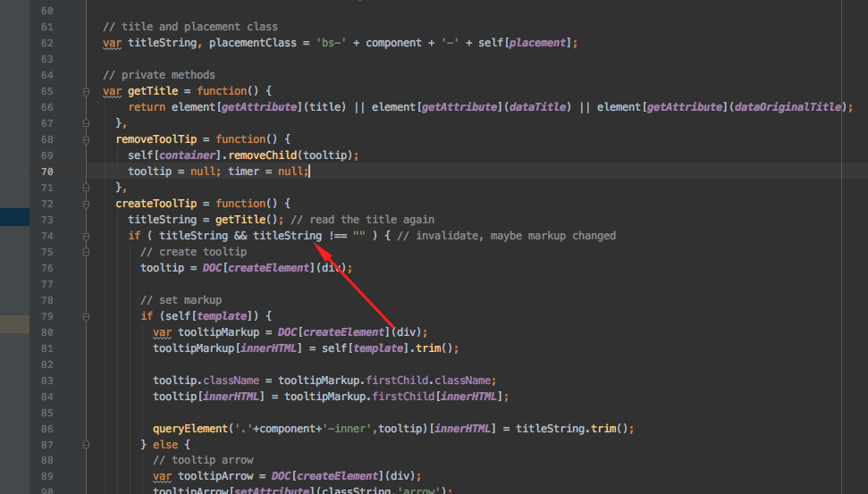
Task: Click 'getTitle' declaration on line 65
Action: [153, 91]
